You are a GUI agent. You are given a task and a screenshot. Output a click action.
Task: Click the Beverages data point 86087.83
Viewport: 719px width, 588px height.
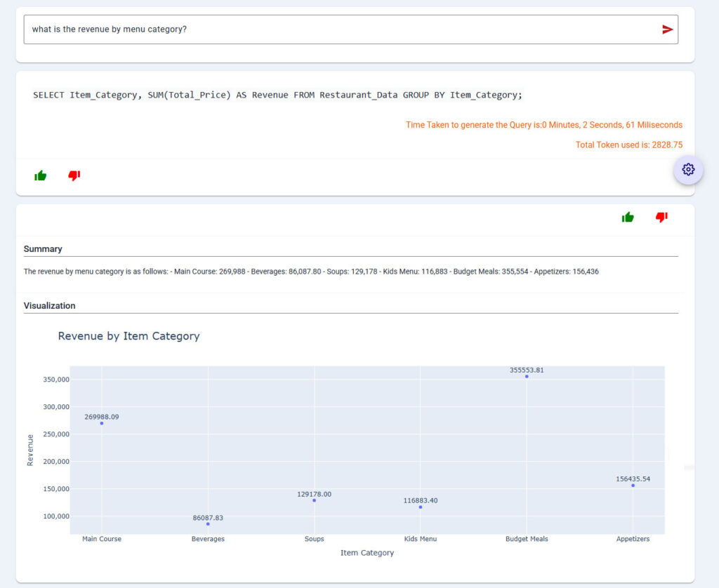tap(208, 524)
